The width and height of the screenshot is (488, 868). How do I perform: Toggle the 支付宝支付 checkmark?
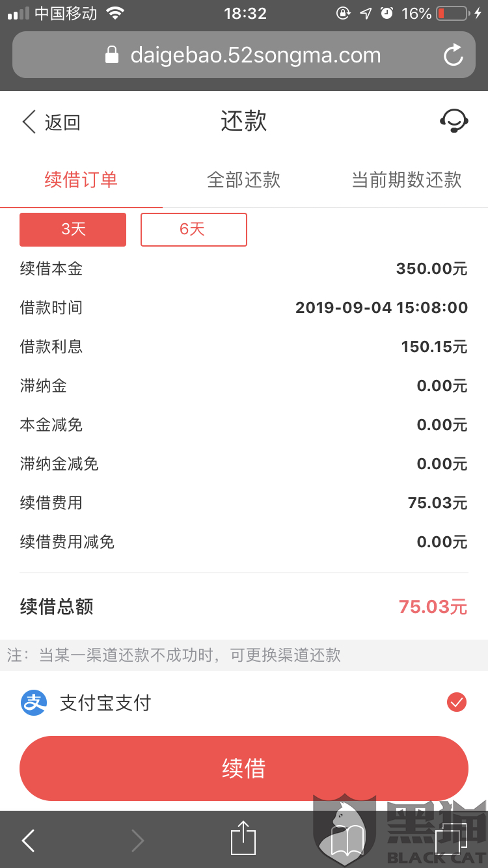coord(457,703)
